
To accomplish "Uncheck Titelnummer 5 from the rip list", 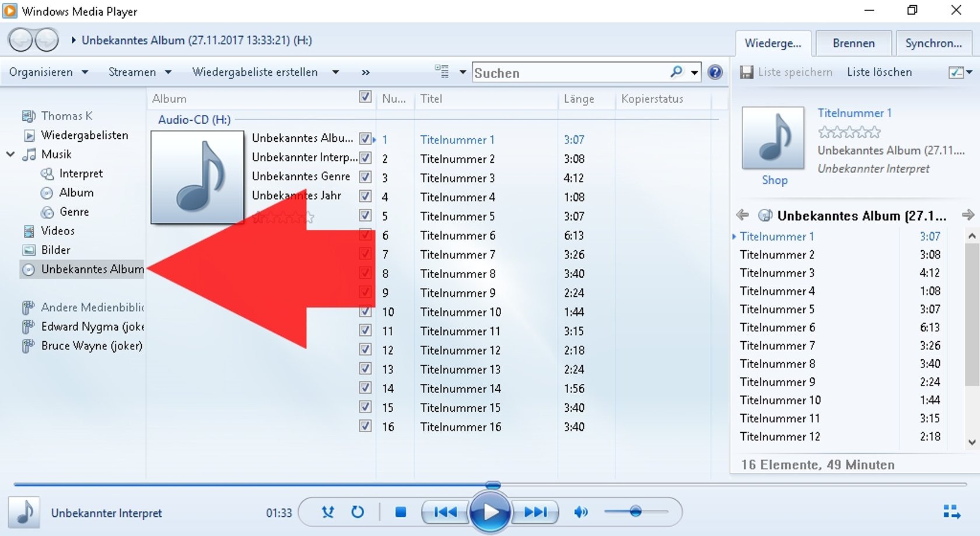I will coord(365,216).
